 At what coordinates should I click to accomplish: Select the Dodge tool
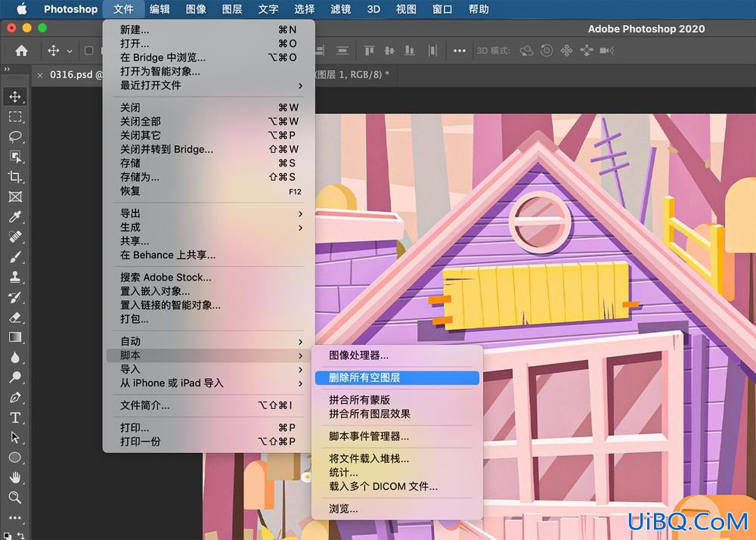(x=15, y=377)
